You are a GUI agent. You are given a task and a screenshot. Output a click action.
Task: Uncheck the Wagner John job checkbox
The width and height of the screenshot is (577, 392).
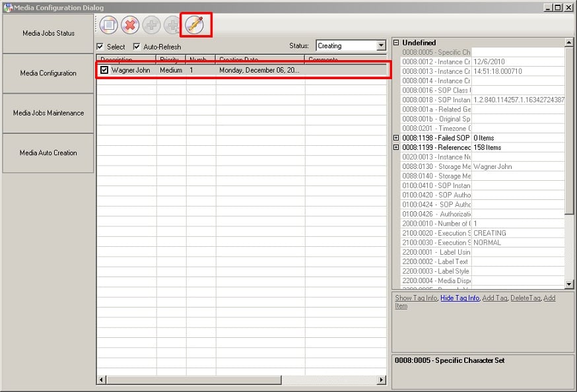point(104,70)
